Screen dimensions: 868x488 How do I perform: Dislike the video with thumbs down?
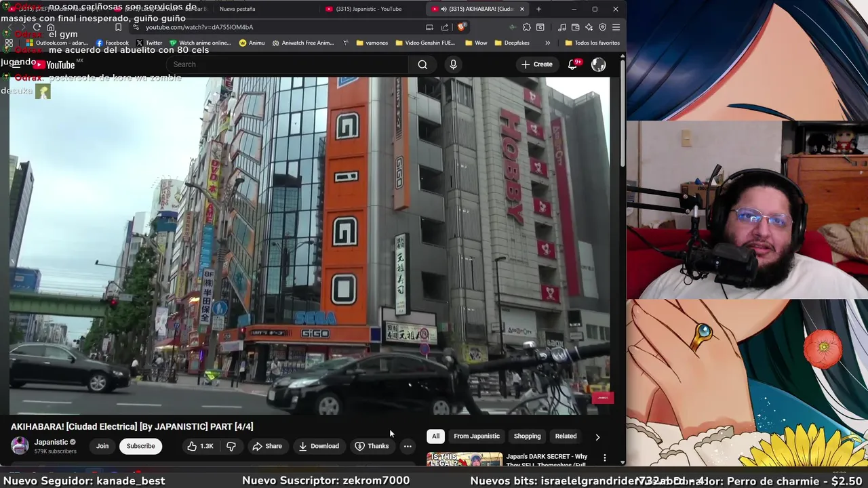coord(231,446)
